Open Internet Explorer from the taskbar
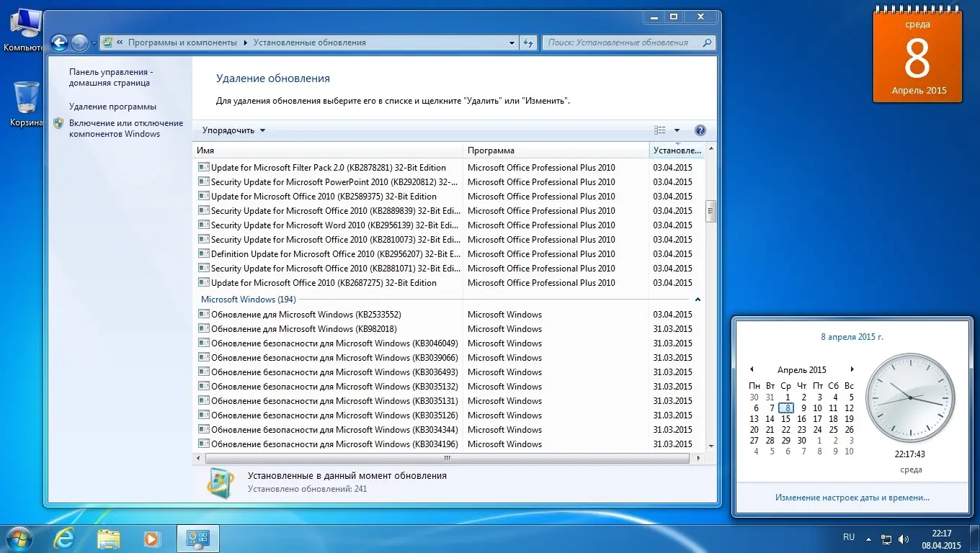The image size is (980, 553). 64,539
